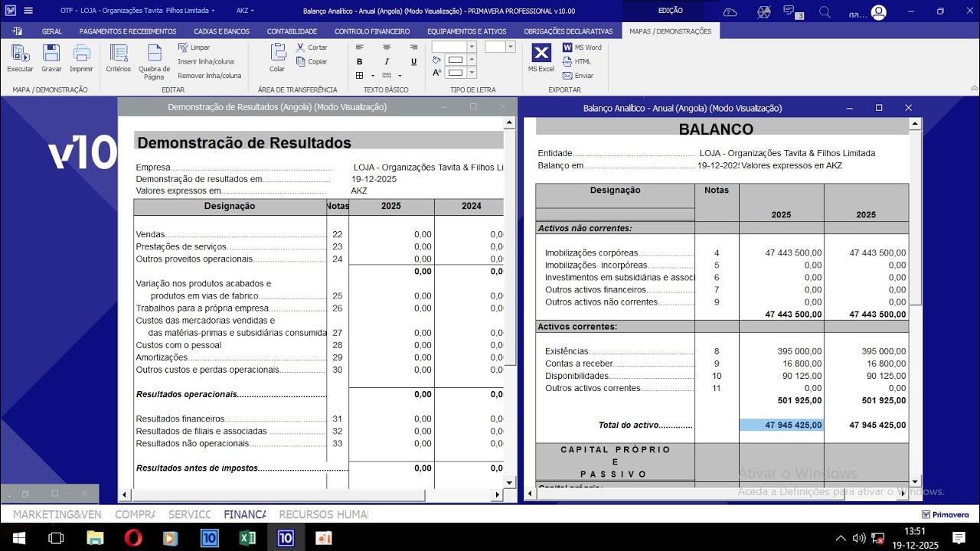Open the PAGAMENTOS E RECEBIMENTOS tab
The image size is (980, 551).
[128, 31]
